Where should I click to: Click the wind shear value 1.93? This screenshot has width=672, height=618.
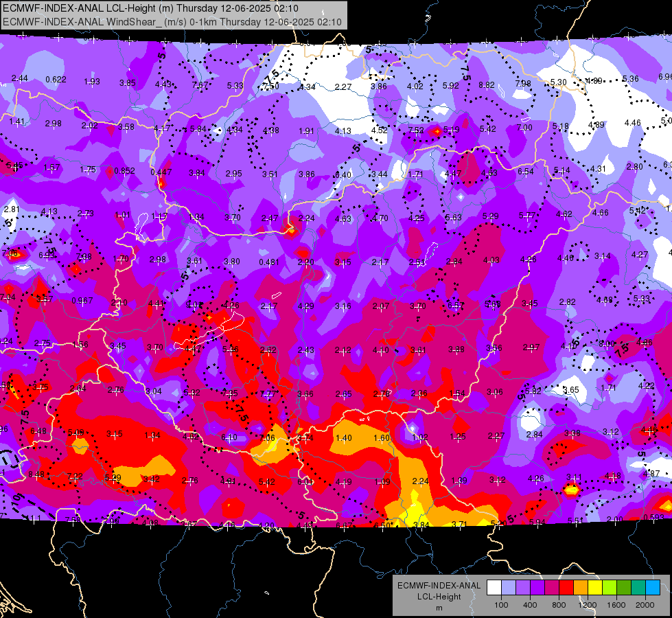(x=92, y=82)
